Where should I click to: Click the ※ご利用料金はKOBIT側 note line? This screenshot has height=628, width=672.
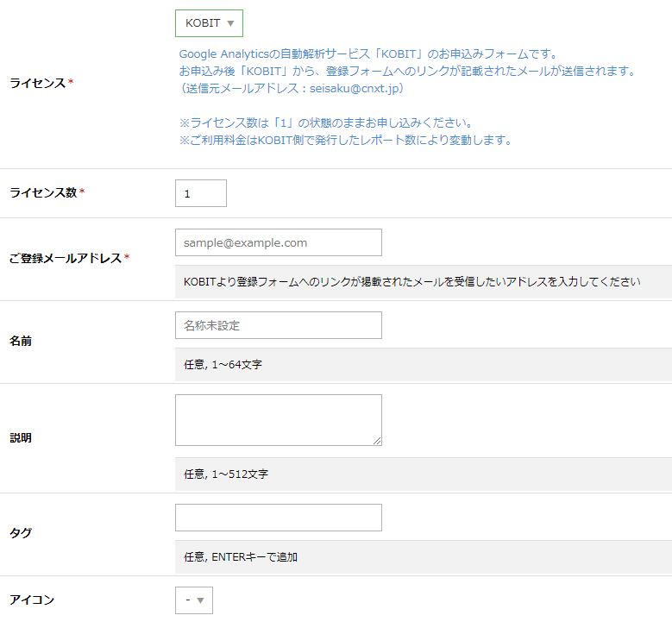[346, 140]
